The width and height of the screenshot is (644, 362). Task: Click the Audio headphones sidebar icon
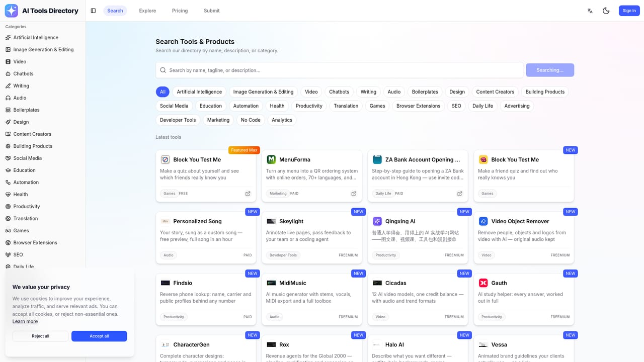click(8, 98)
